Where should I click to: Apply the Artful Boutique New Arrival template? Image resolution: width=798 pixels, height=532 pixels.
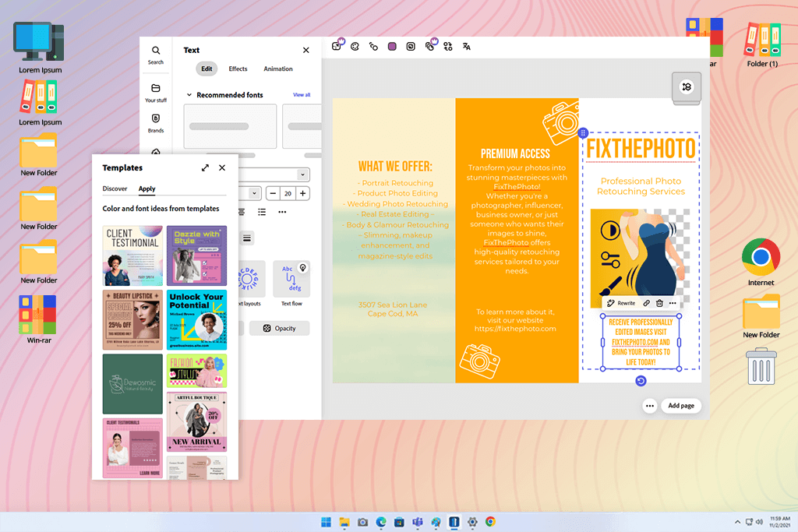(x=196, y=421)
